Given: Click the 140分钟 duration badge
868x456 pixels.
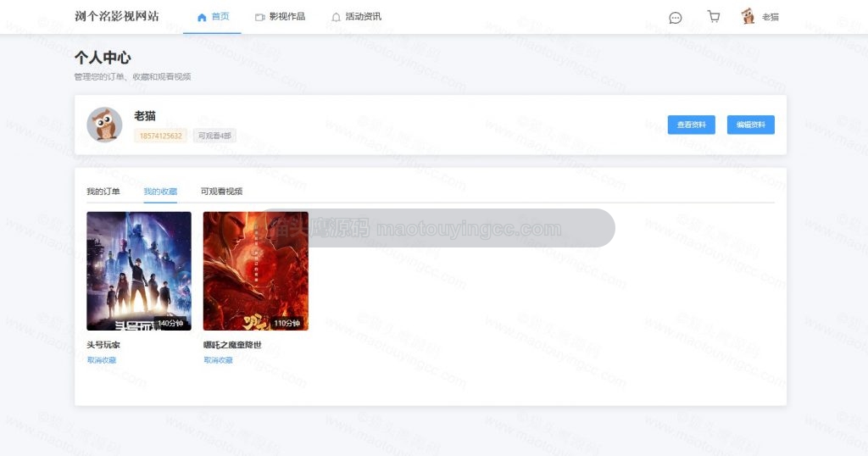Looking at the screenshot, I should [170, 323].
